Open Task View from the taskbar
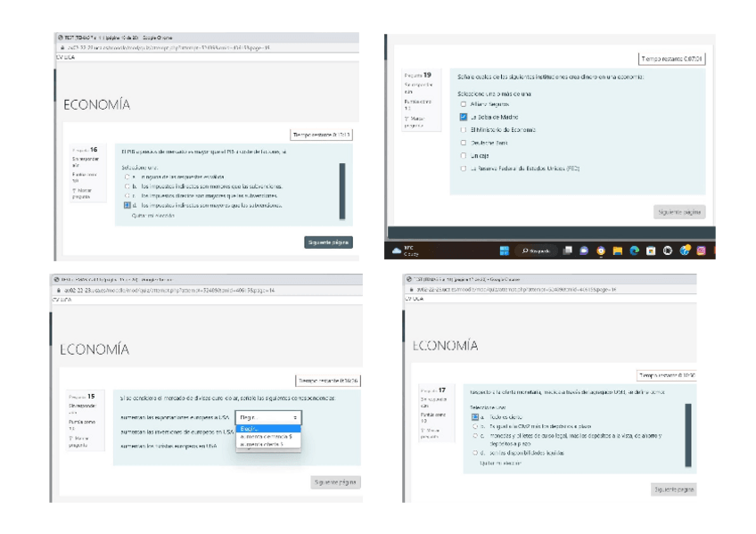The image size is (756, 534). click(x=568, y=251)
